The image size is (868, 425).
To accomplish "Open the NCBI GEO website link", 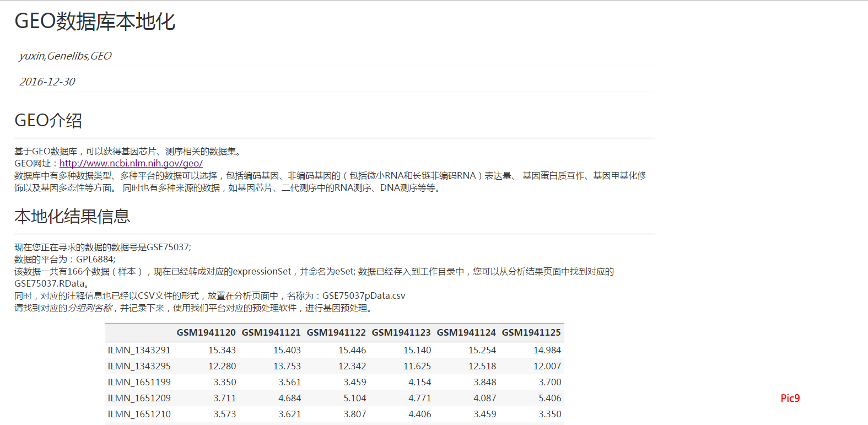I will tap(131, 163).
